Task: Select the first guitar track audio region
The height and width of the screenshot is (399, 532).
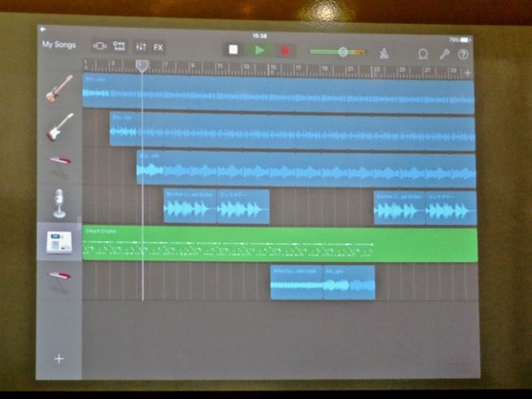Action: [x=278, y=93]
